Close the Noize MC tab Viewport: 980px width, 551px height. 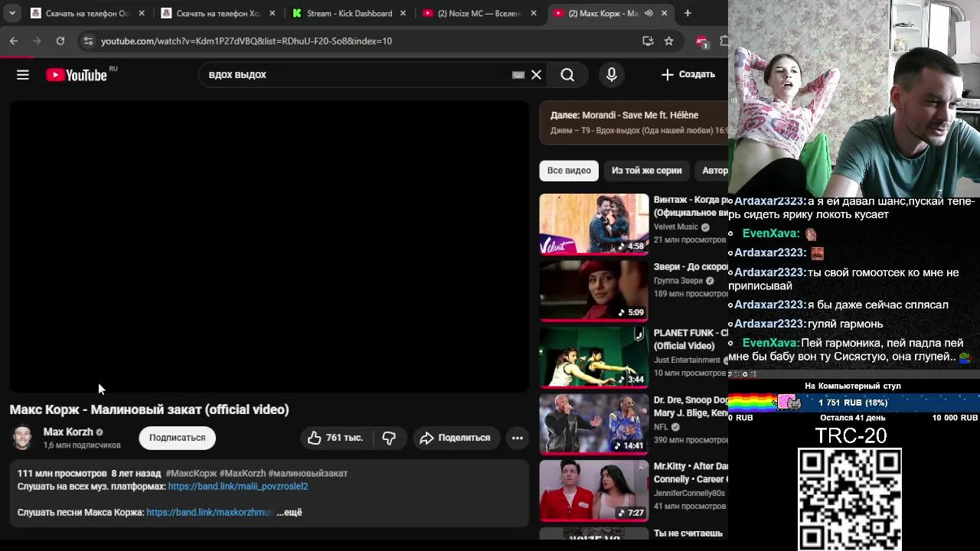(534, 13)
